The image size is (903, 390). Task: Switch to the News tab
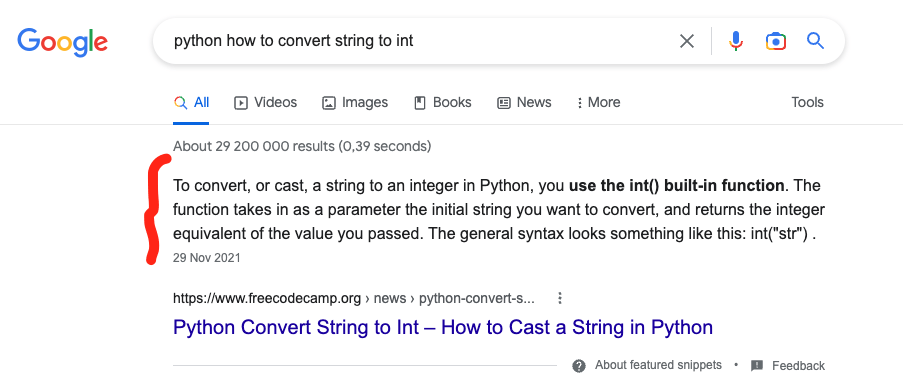coord(524,103)
